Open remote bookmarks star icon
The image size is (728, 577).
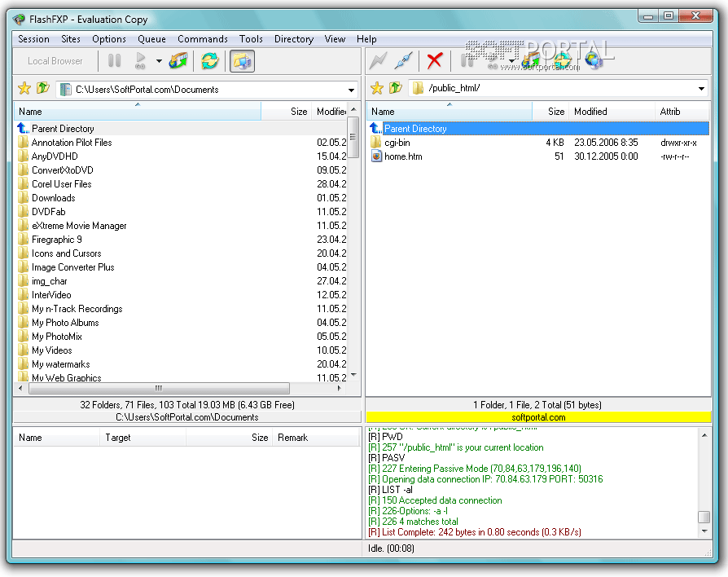click(377, 88)
